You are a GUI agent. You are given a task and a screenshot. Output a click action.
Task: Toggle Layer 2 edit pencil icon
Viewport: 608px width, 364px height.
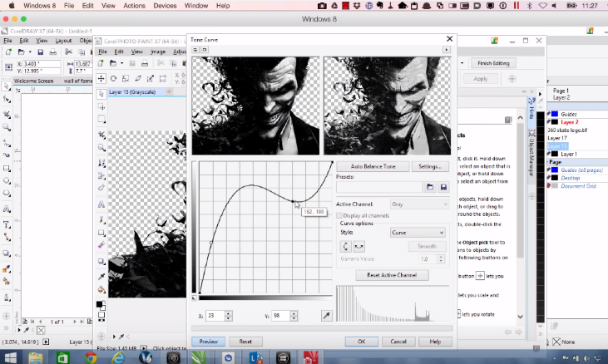549,122
